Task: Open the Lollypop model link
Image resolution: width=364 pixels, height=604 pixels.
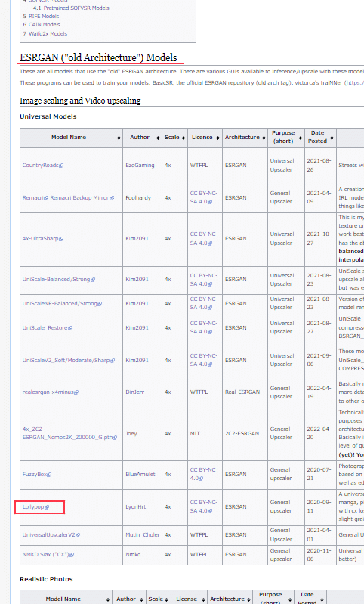Action: (35, 507)
